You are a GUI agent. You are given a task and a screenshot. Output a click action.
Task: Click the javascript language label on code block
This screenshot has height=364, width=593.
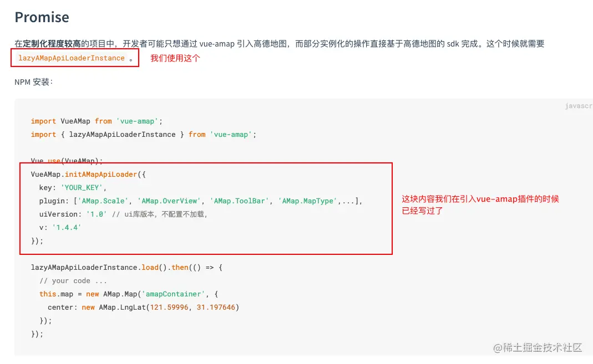pos(579,106)
